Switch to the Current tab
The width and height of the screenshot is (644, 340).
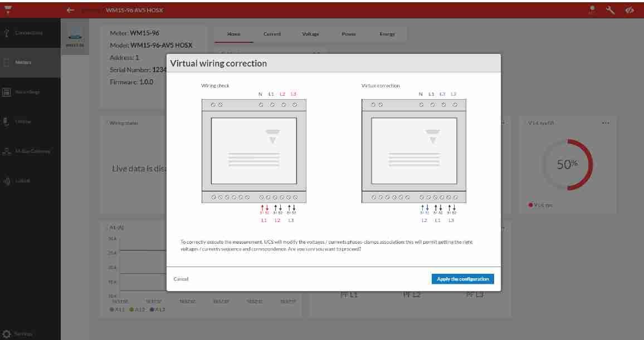coord(272,34)
